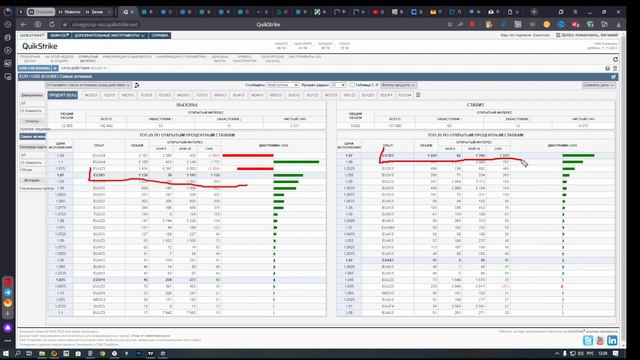This screenshot has width=640, height=360.
Task: Open notification center in system tray
Action: 616,353
